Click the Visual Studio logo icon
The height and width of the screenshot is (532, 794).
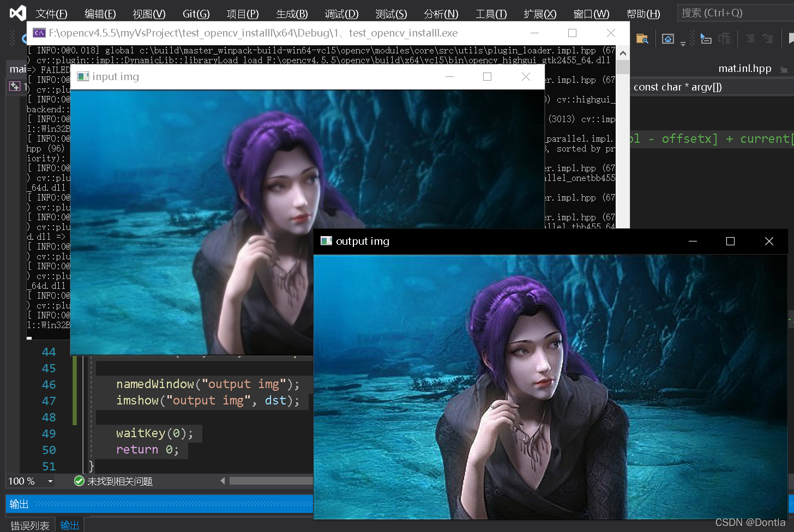pyautogui.click(x=17, y=12)
